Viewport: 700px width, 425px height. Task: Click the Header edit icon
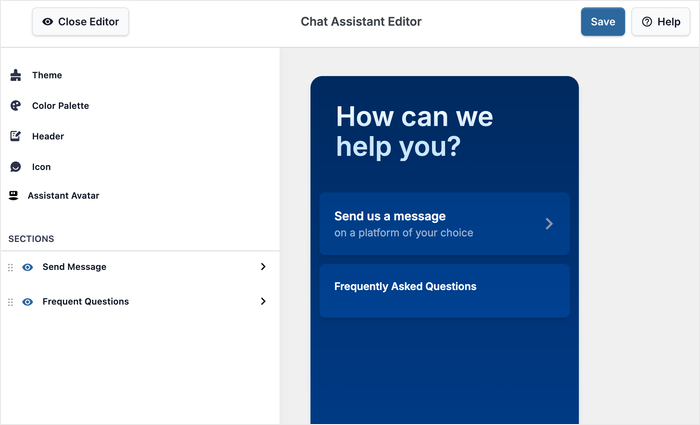click(15, 136)
